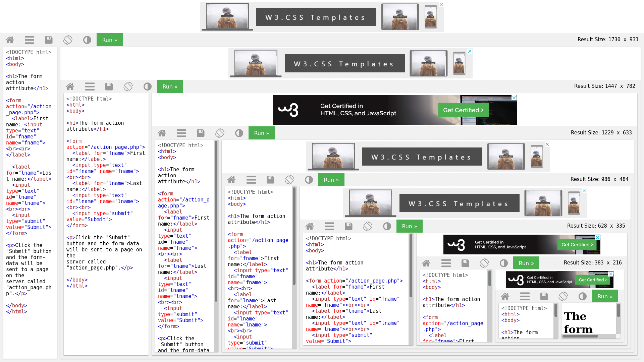Click save icon in the 986 x 484 toolbar
This screenshot has height=362, width=644.
click(x=270, y=180)
